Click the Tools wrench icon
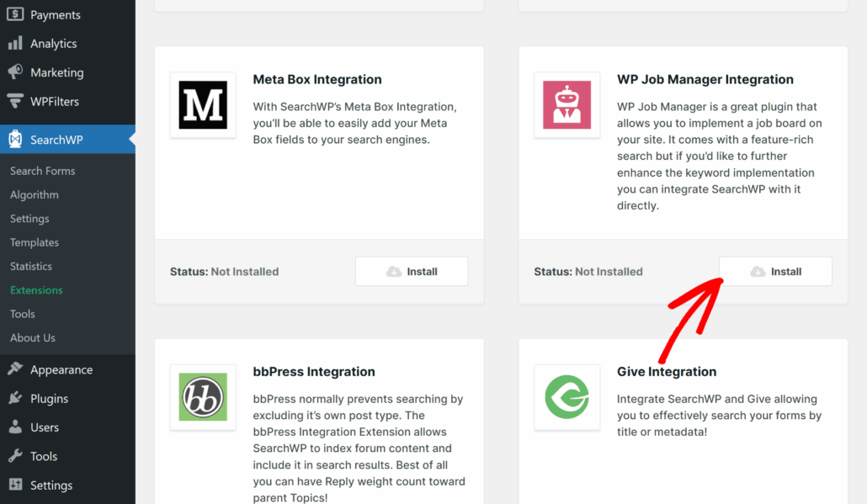The width and height of the screenshot is (867, 504). pyautogui.click(x=14, y=455)
